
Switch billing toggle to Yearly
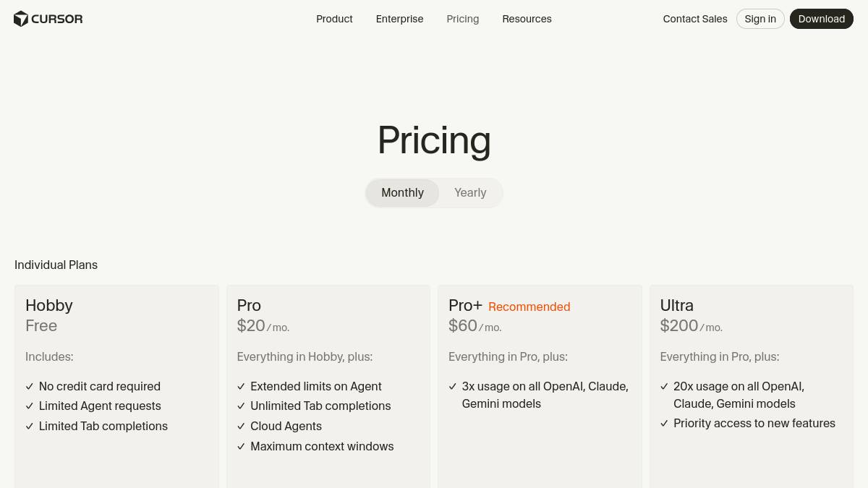pos(470,193)
